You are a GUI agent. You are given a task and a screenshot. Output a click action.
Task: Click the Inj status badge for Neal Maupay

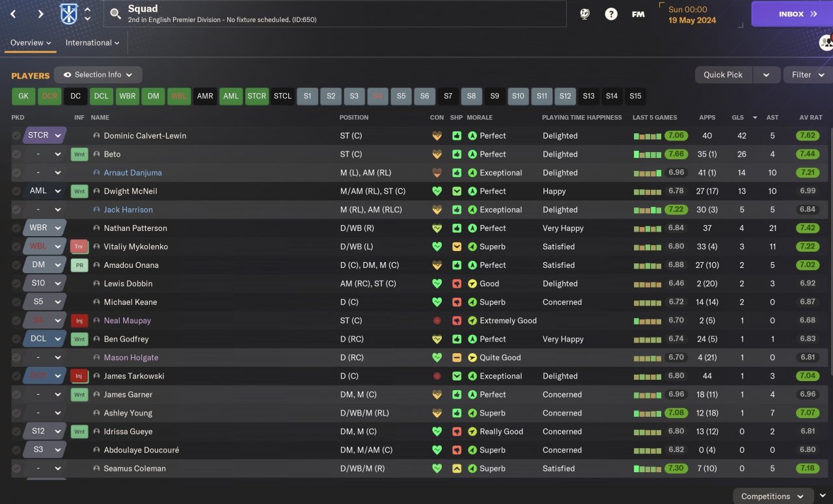[x=79, y=321]
